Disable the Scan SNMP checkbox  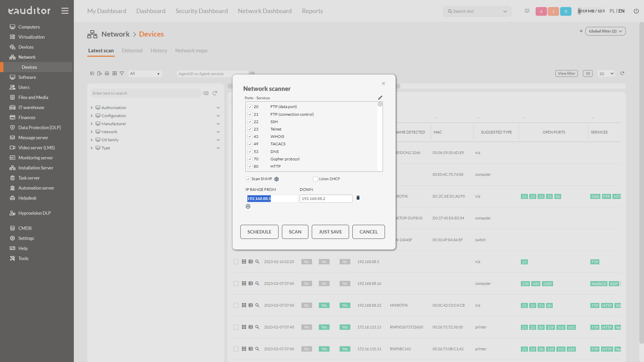pos(248,179)
